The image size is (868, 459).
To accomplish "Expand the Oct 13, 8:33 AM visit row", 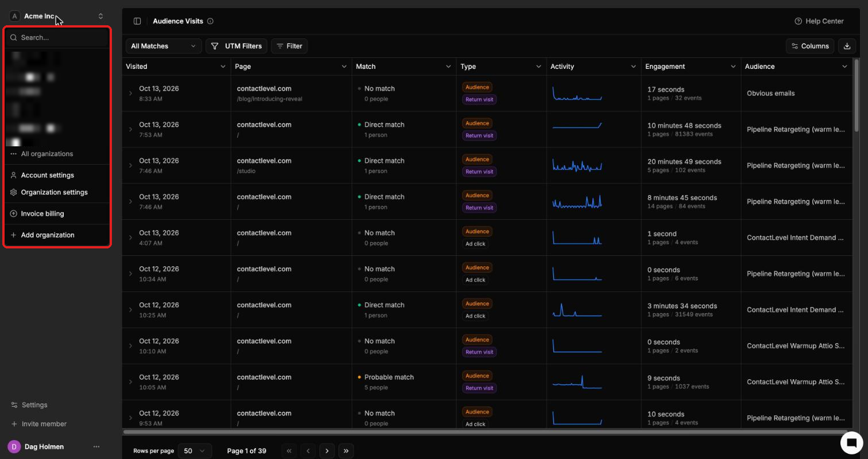I will 130,94.
